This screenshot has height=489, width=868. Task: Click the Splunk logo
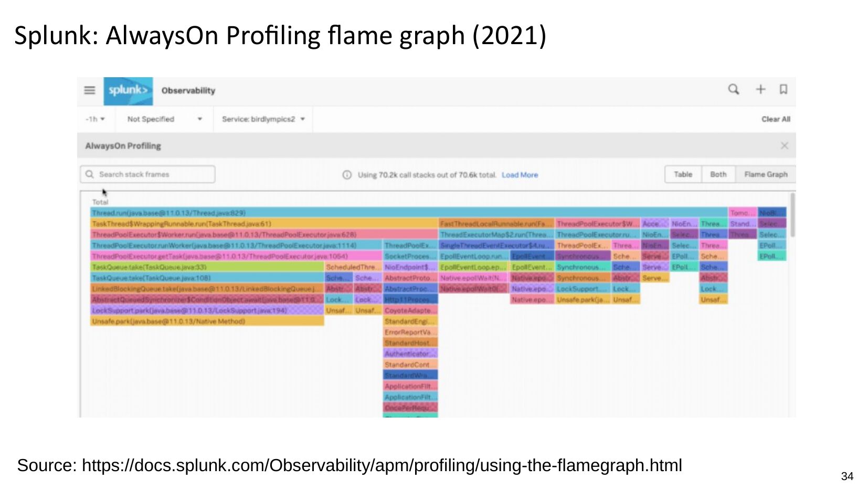pos(128,90)
